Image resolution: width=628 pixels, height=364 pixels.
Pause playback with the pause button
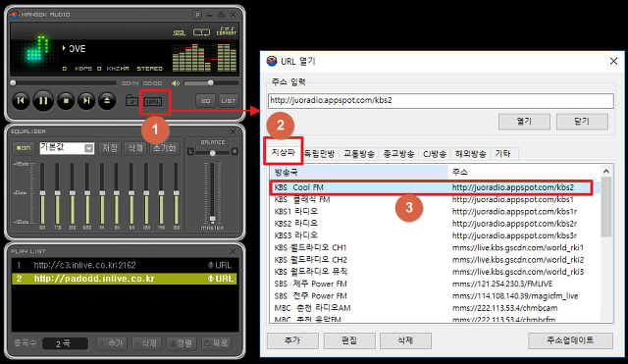point(43,100)
